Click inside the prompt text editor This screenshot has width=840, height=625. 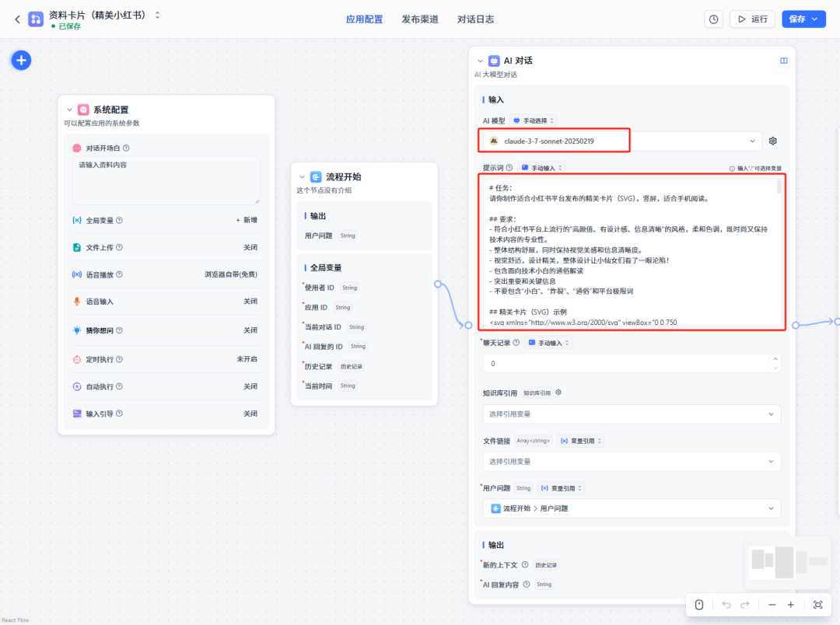[x=631, y=252]
